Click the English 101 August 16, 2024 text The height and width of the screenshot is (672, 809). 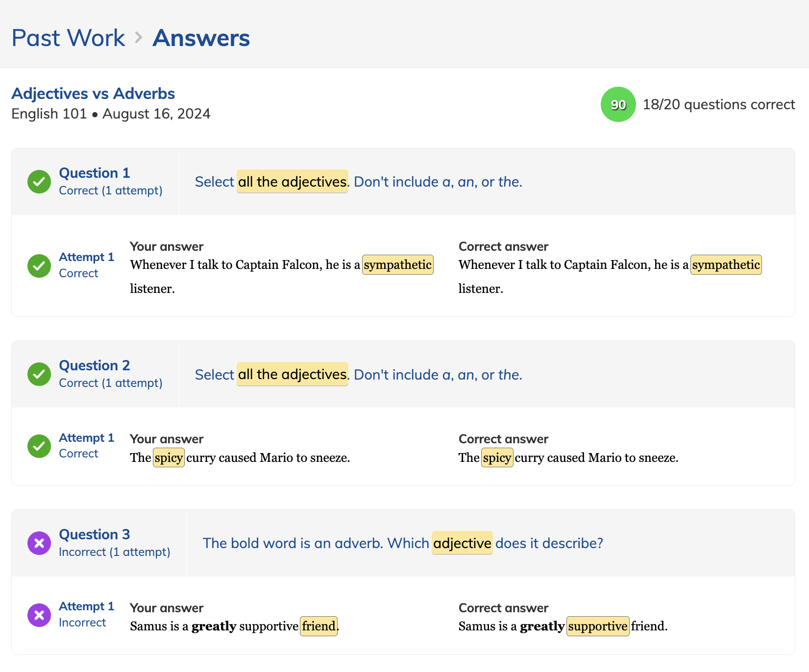pyautogui.click(x=111, y=114)
